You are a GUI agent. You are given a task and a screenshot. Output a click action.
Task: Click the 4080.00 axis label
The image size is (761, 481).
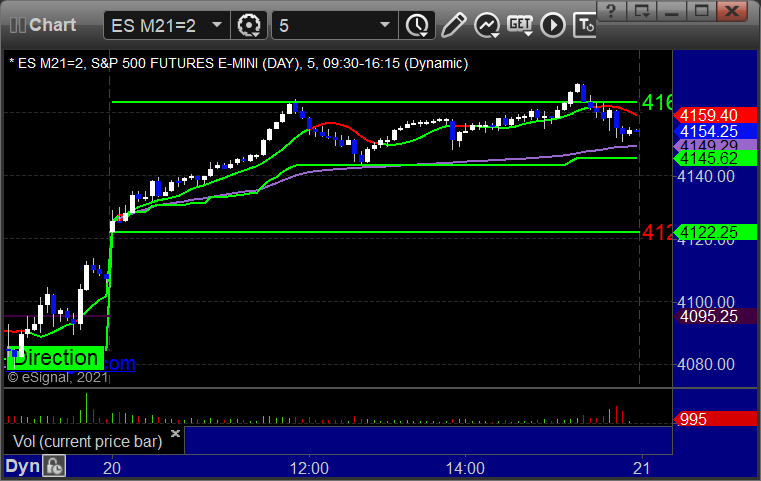706,365
